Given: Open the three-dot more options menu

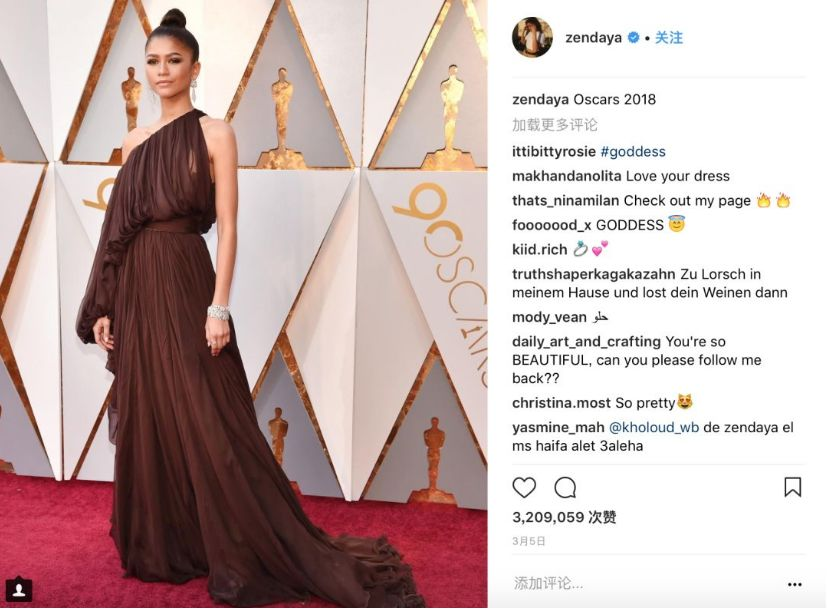Looking at the screenshot, I should (795, 584).
